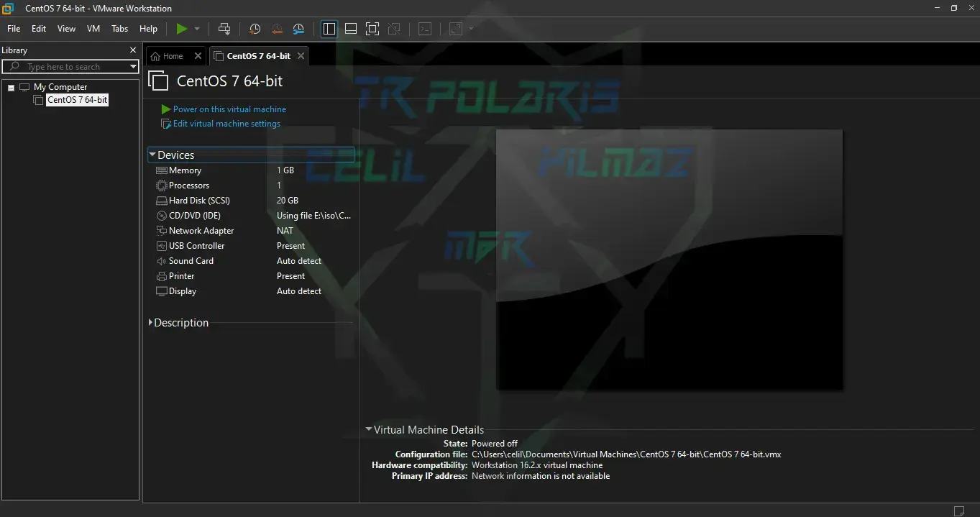Click the Display monitor icon
Viewport: 980px width, 517px height.
pyautogui.click(x=161, y=291)
